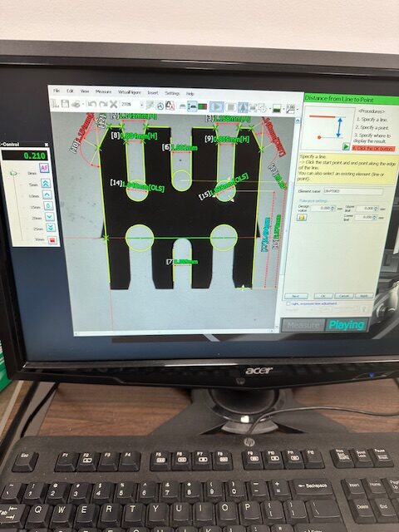Click the Cancel button
The height and width of the screenshot is (532, 399).
[343, 296]
